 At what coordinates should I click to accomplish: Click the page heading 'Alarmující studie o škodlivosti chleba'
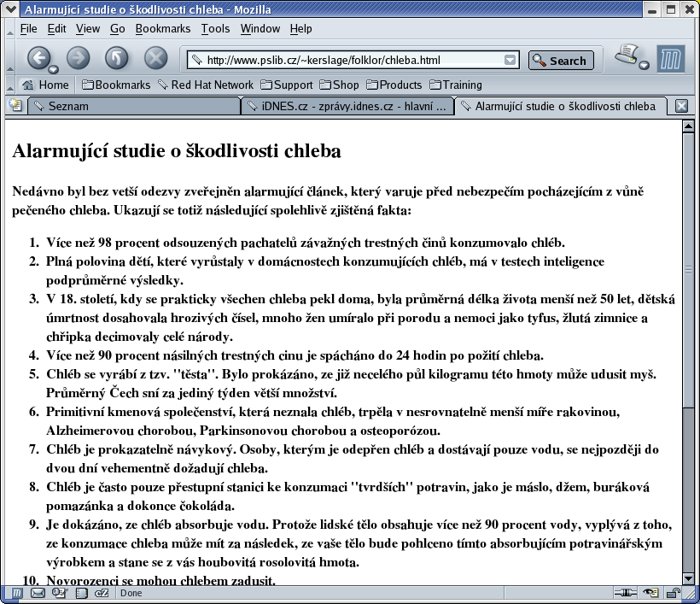point(177,151)
